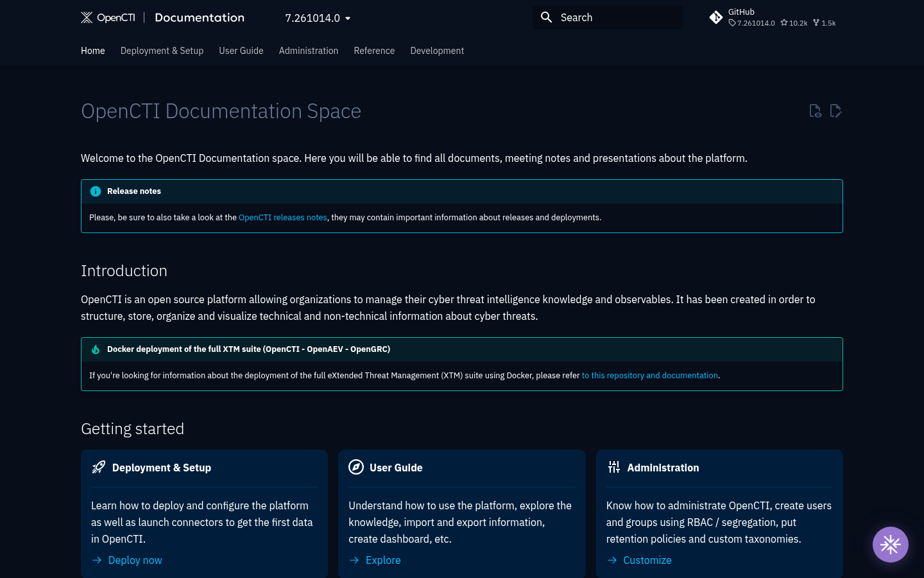This screenshot has height=578, width=924.
Task: Click the view page source icon
Action: 815,111
